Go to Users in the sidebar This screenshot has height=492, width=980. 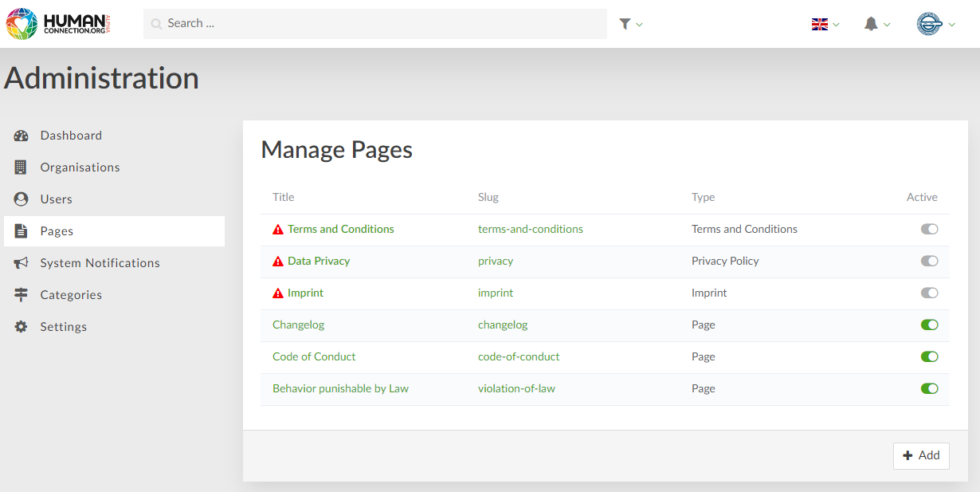(x=114, y=199)
